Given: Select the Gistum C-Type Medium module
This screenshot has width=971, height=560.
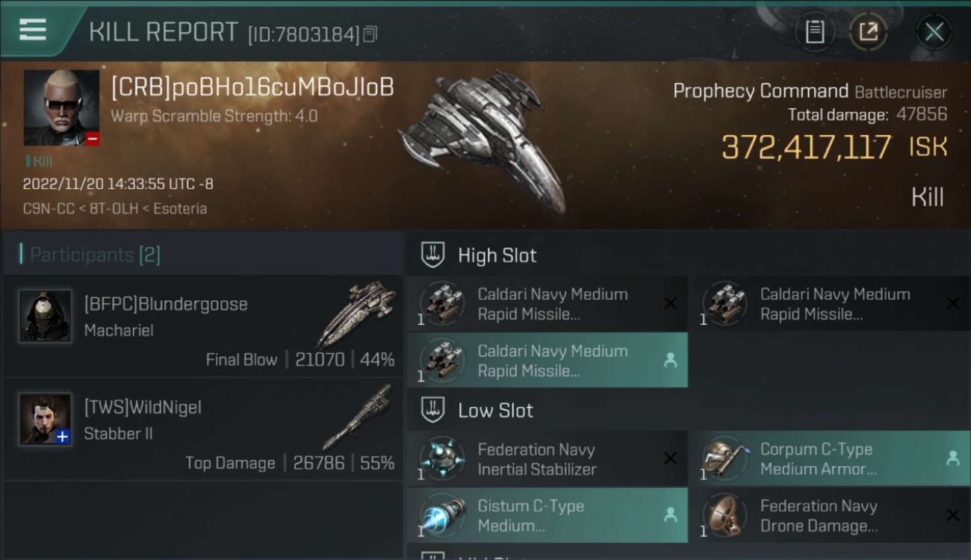Looking at the screenshot, I should pos(547,515).
